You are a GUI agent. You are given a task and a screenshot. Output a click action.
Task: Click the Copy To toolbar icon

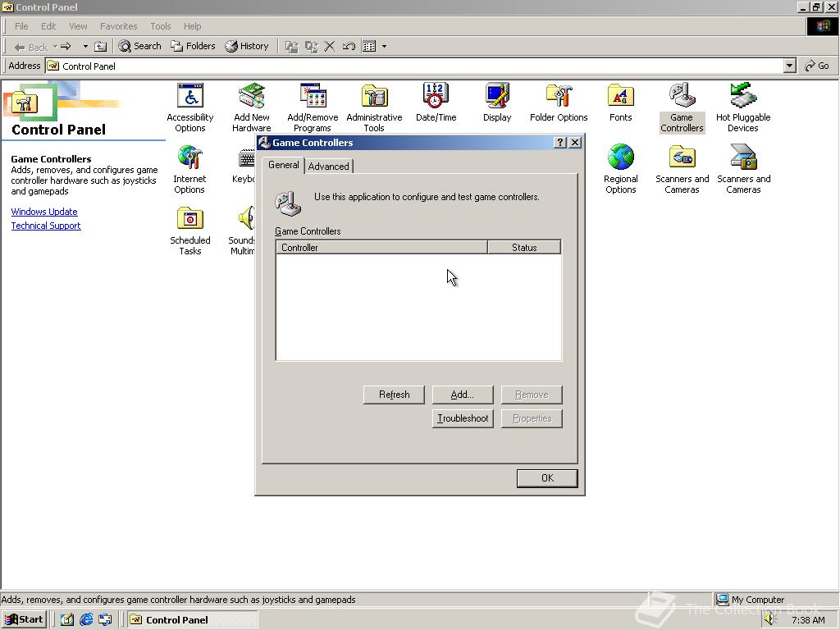[311, 47]
